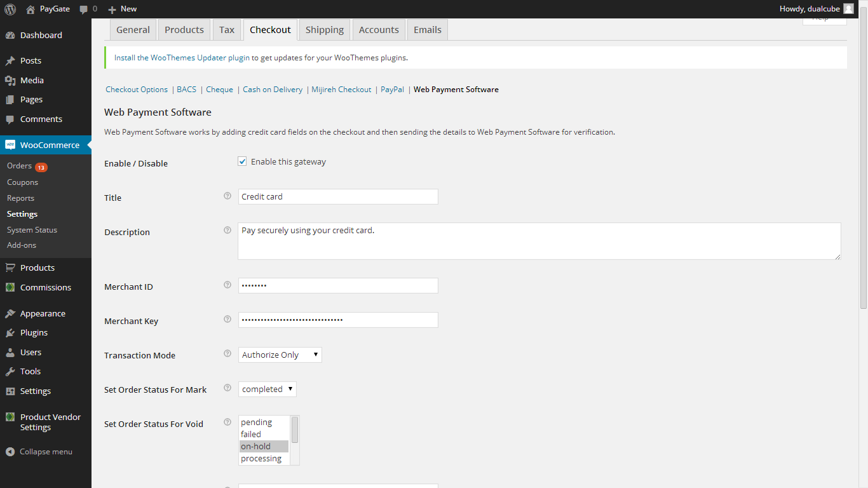The width and height of the screenshot is (868, 488).
Task: Click the Users person icon
Action: pyautogui.click(x=10, y=352)
